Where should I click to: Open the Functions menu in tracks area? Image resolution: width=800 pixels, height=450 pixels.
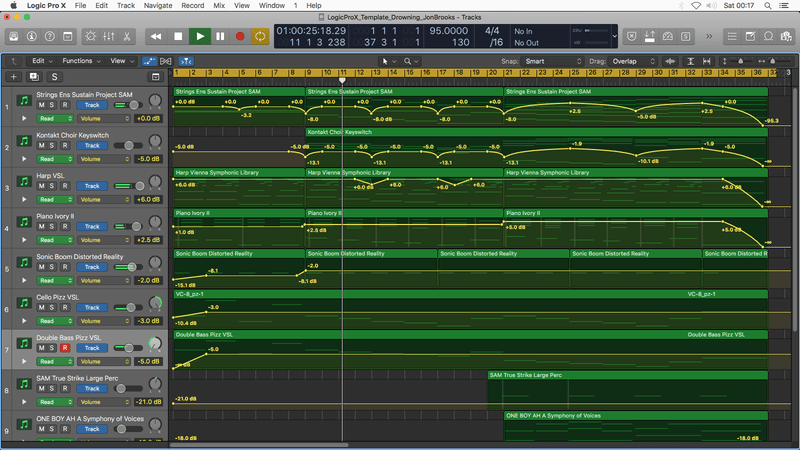(81, 61)
